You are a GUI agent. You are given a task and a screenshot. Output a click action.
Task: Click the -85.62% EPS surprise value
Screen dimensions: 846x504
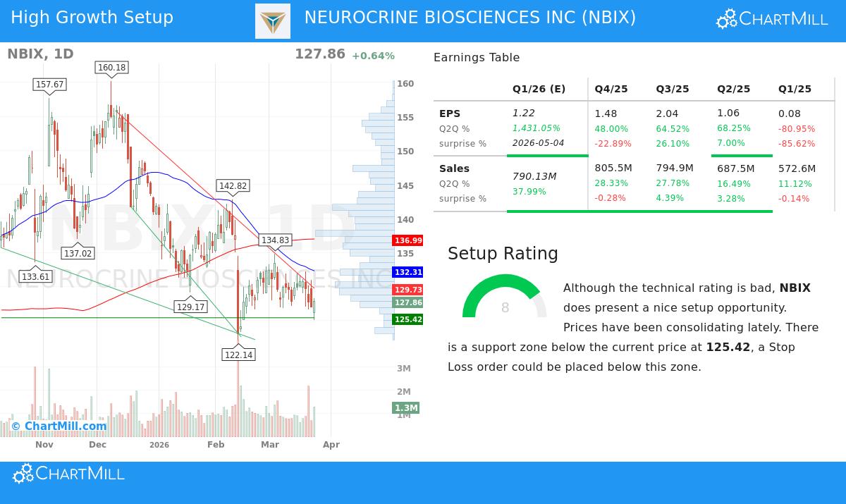[797, 144]
